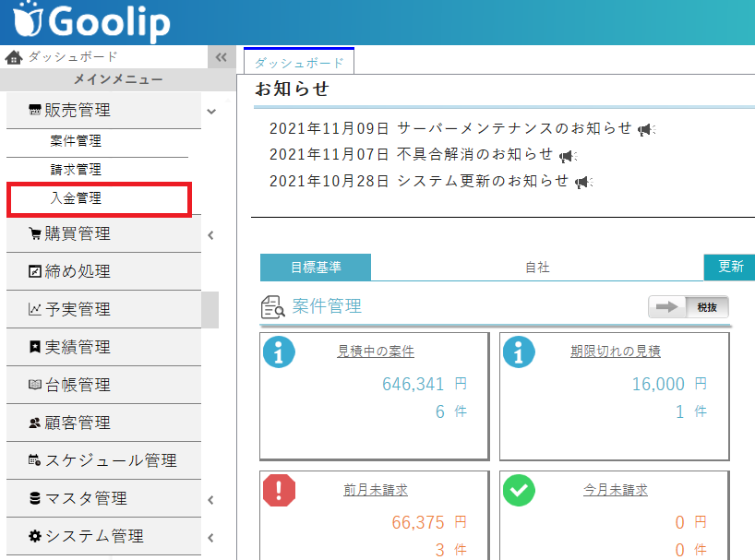This screenshot has width=755, height=560.
Task: Click the 顧客管理 people icon
Action: 35,423
